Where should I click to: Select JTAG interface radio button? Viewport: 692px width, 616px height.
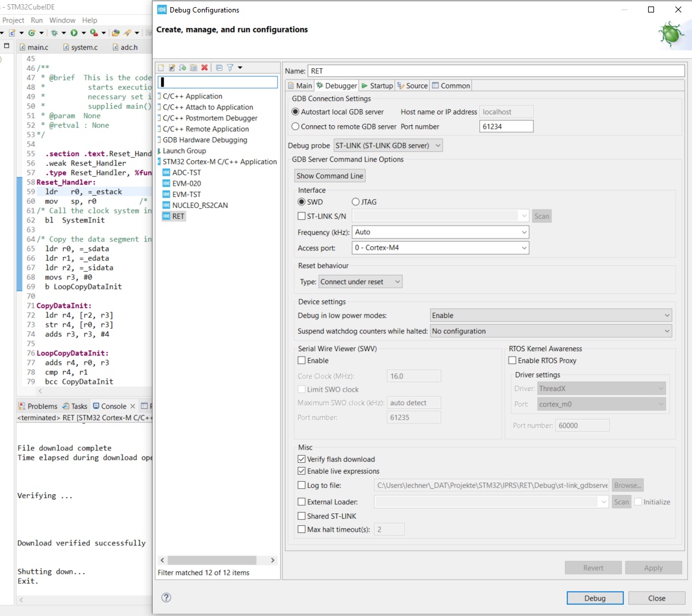(x=355, y=202)
